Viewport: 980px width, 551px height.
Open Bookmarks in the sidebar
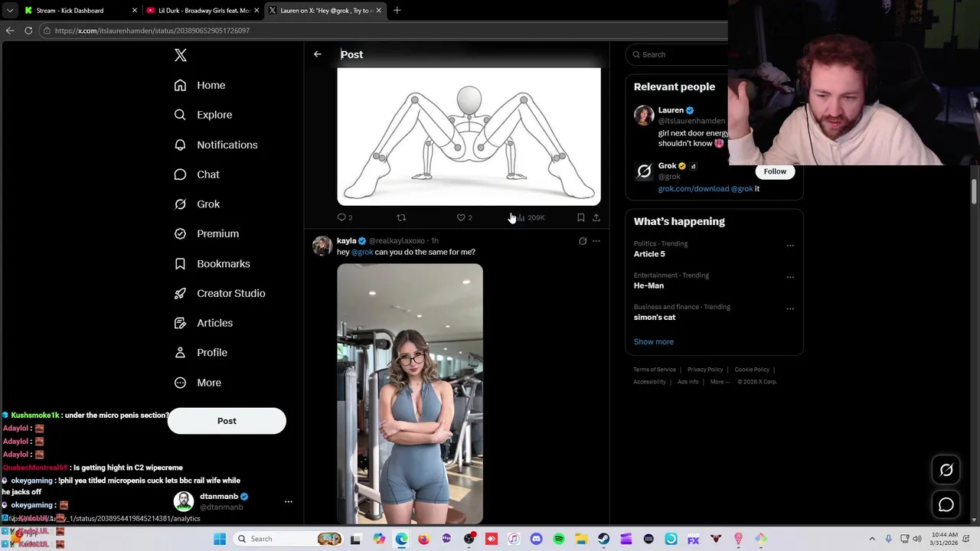coord(212,263)
